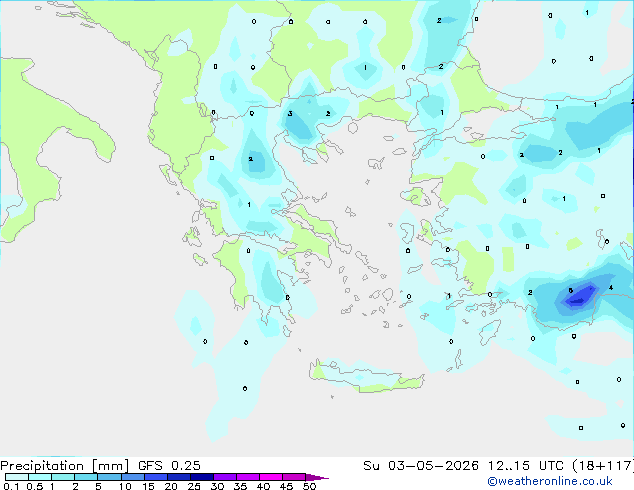Click the legend label "10"
The image size is (634, 490).
125,486
